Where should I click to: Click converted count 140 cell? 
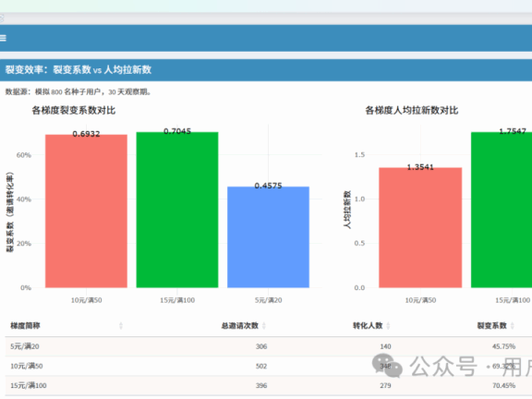(385, 346)
